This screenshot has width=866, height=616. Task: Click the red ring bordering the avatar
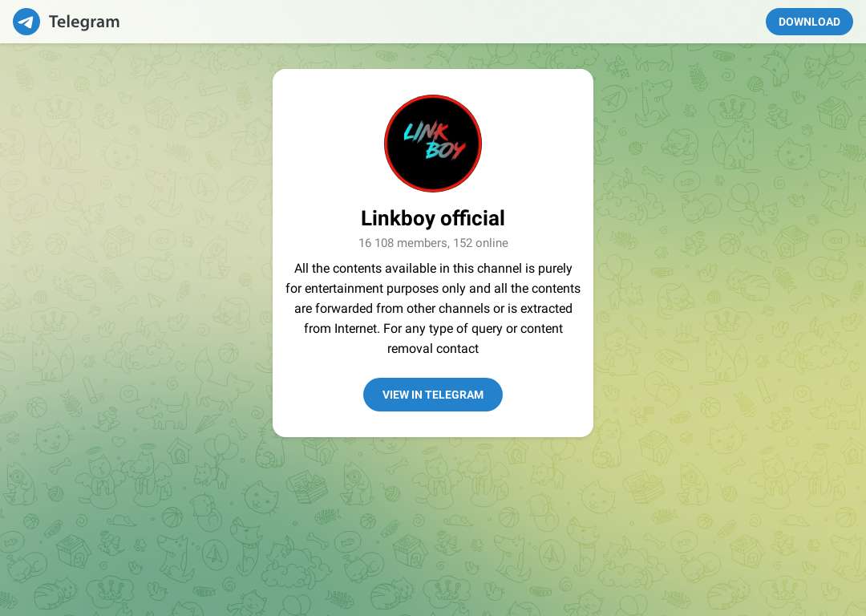pos(433,96)
